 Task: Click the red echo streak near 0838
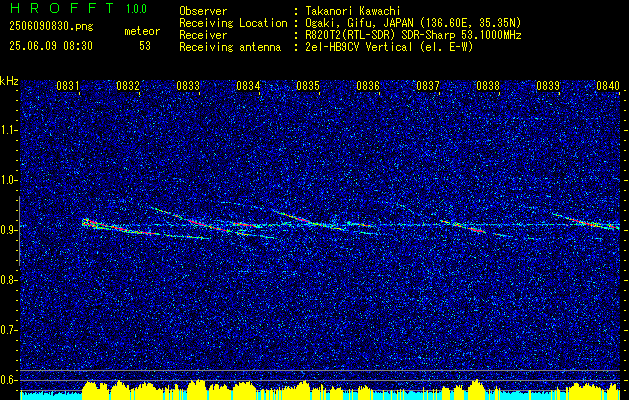(463, 227)
